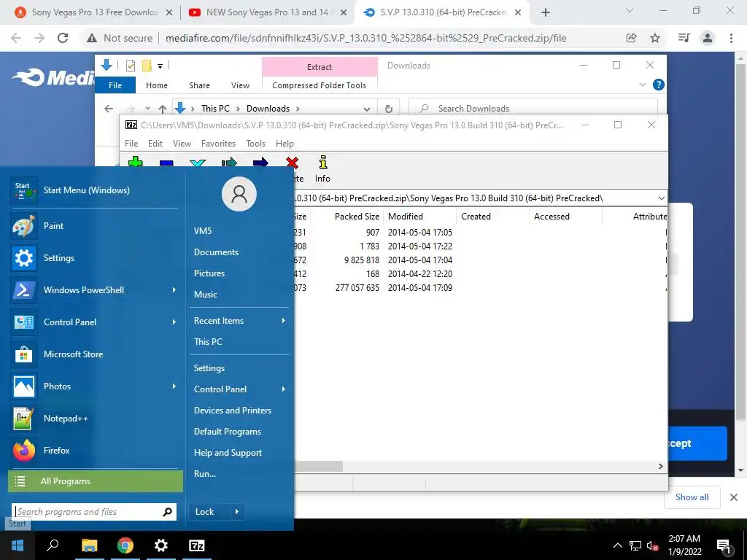This screenshot has height=560, width=747.
Task: Click the 7-Zip Copy arrow icon
Action: point(229,163)
